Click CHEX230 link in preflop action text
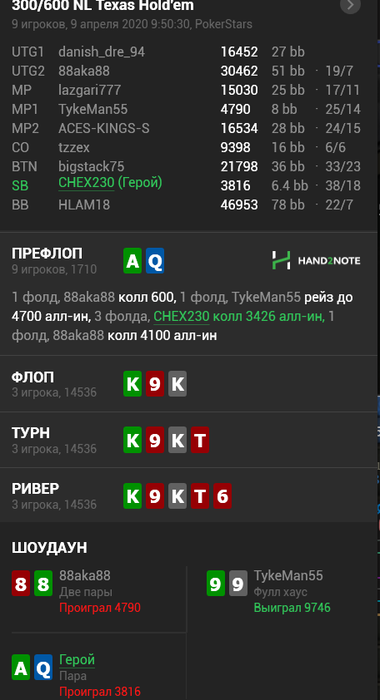380x700 pixels. 181,317
